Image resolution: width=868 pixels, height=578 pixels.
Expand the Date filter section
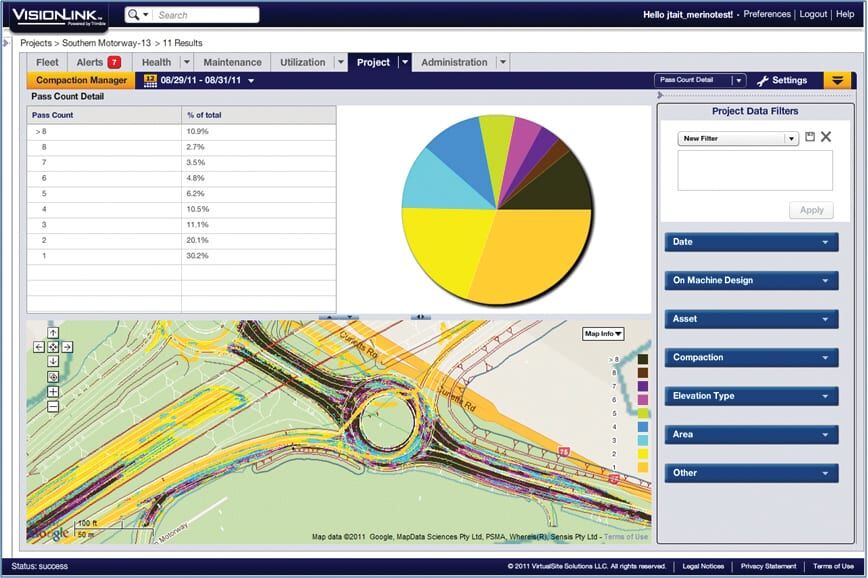751,242
